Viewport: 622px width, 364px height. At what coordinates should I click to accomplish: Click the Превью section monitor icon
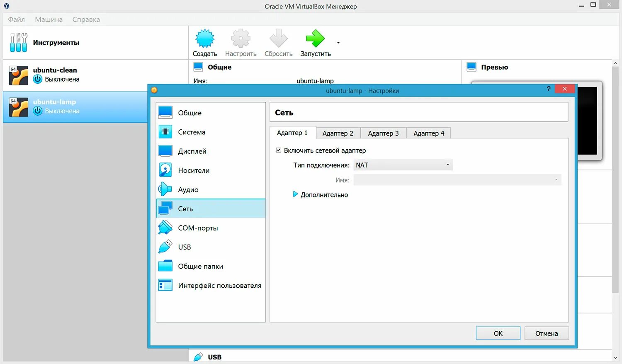tap(471, 67)
